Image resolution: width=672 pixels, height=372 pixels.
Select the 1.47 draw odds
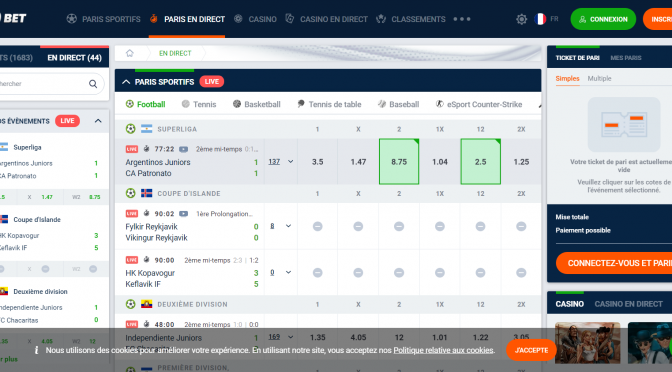pyautogui.click(x=358, y=162)
